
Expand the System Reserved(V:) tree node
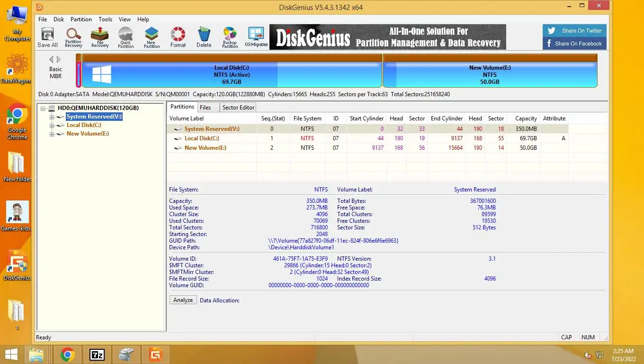coord(52,117)
